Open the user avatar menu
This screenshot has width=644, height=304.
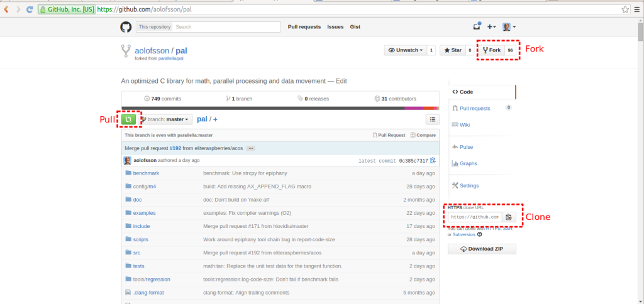pos(509,27)
